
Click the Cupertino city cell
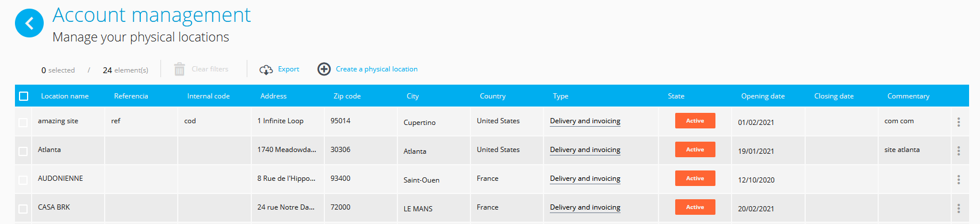tap(419, 123)
